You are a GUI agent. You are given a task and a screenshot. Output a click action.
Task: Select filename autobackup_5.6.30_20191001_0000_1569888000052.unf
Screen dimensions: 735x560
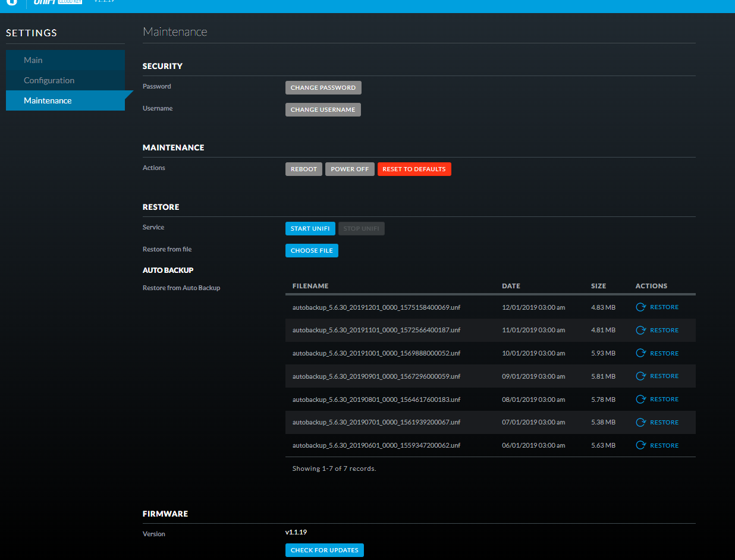[376, 353]
